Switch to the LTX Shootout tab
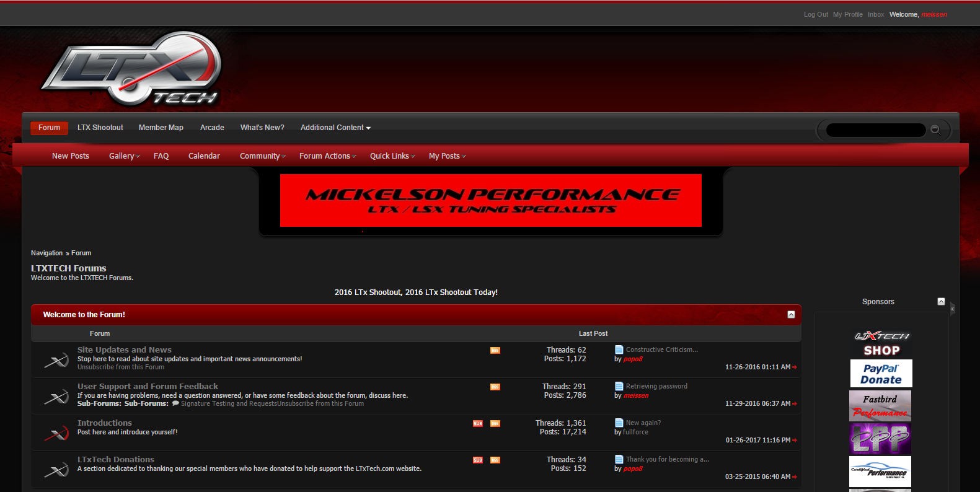The image size is (980, 492). click(100, 128)
